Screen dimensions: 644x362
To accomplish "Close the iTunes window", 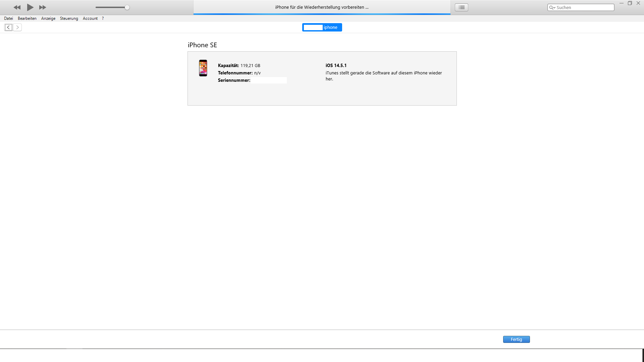I will click(638, 3).
